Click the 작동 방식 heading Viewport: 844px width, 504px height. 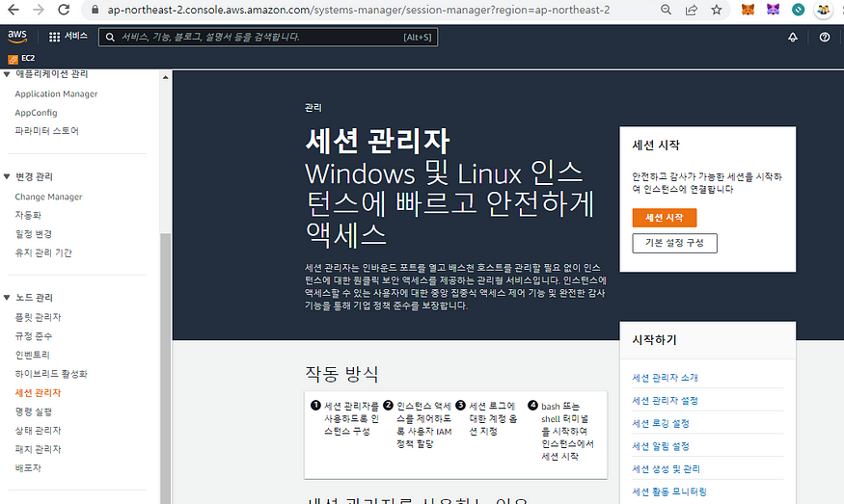coord(341,373)
